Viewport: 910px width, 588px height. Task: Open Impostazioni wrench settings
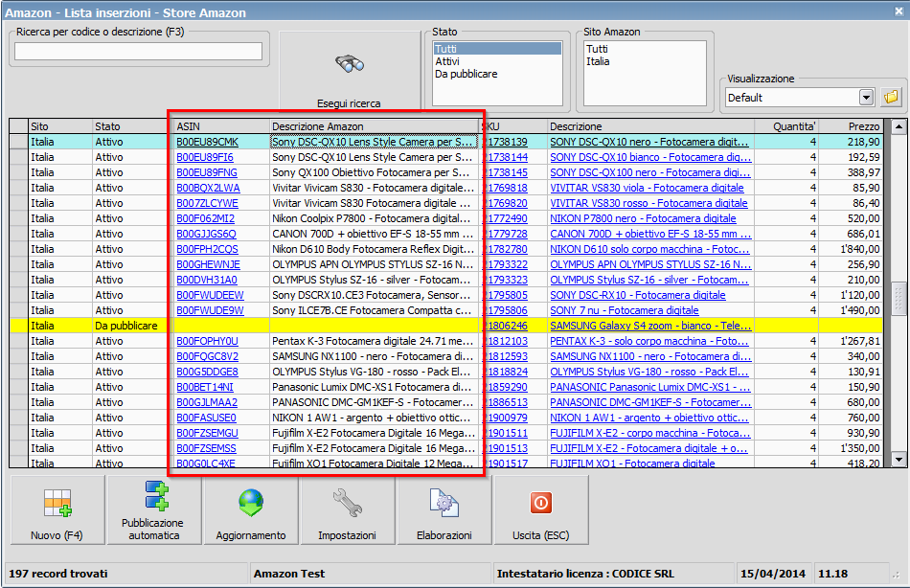point(347,502)
